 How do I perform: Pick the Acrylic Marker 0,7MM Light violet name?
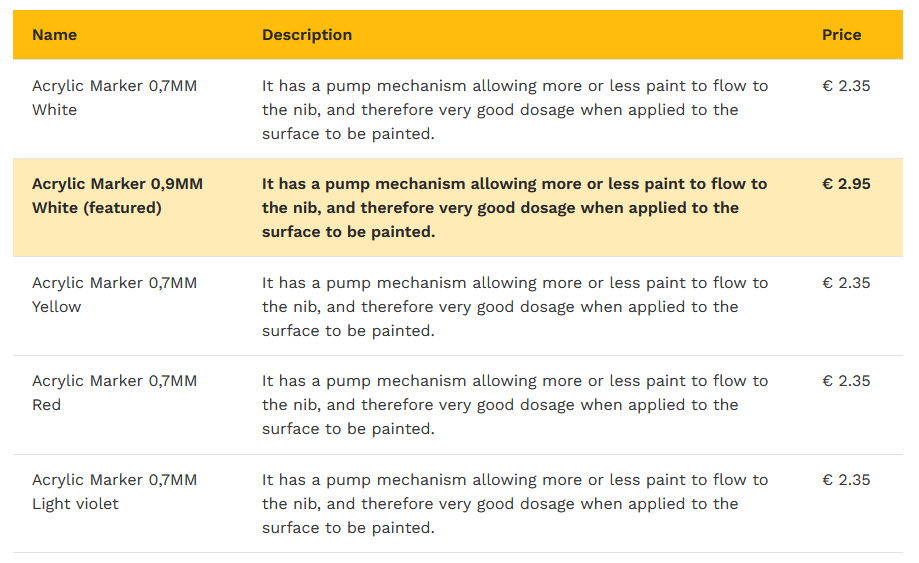coord(114,492)
